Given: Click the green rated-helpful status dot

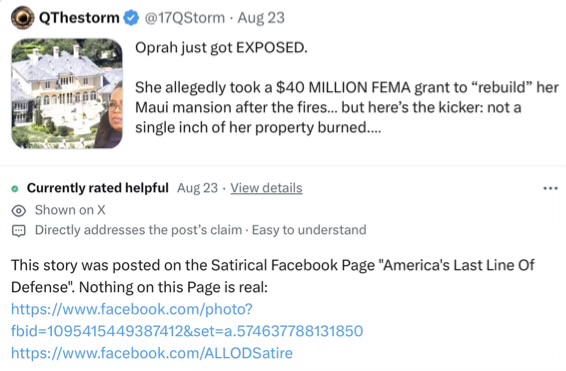Looking at the screenshot, I should tap(15, 189).
